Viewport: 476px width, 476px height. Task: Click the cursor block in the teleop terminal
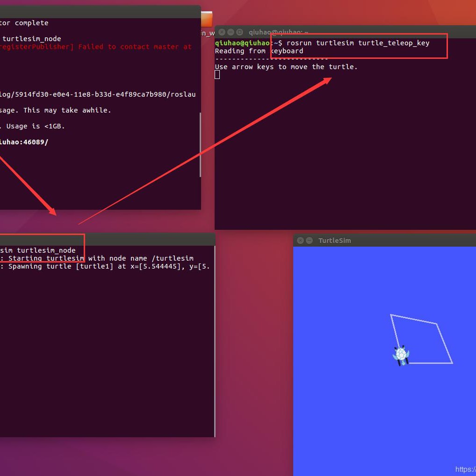pos(217,74)
